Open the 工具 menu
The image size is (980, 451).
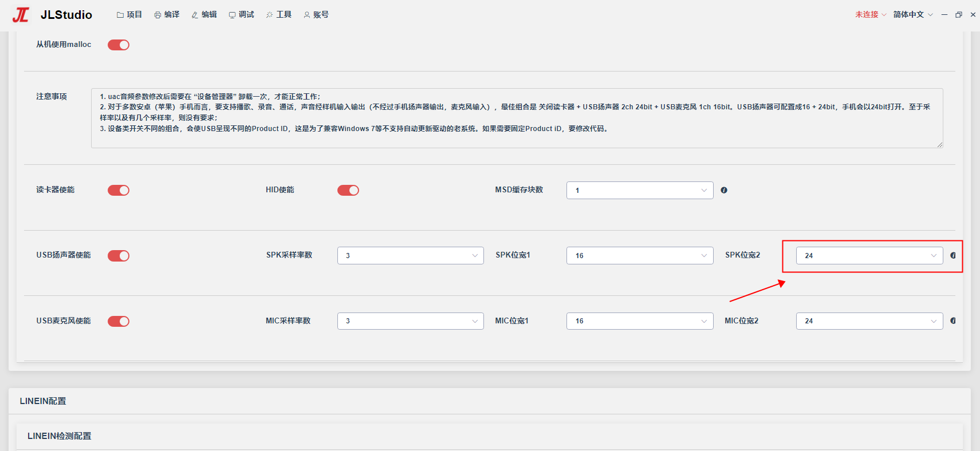[x=279, y=14]
